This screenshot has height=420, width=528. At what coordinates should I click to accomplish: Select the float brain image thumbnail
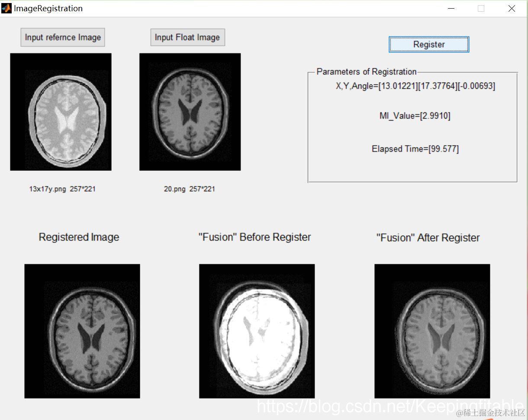pyautogui.click(x=190, y=112)
